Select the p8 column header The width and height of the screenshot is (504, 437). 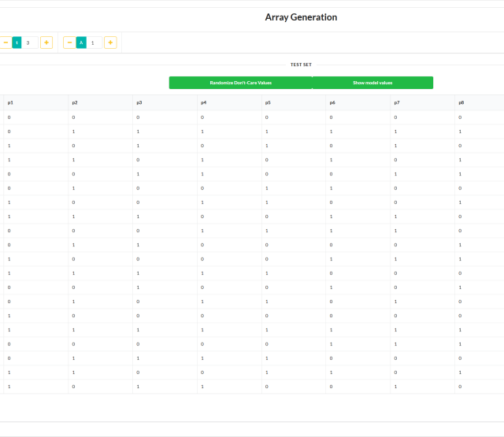(480, 103)
